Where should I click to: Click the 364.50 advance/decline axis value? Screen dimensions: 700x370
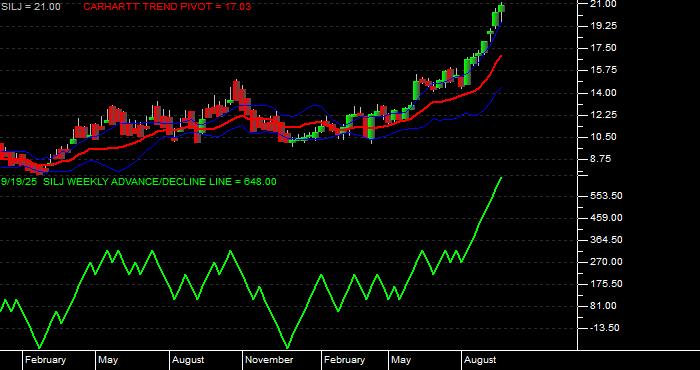pyautogui.click(x=606, y=240)
